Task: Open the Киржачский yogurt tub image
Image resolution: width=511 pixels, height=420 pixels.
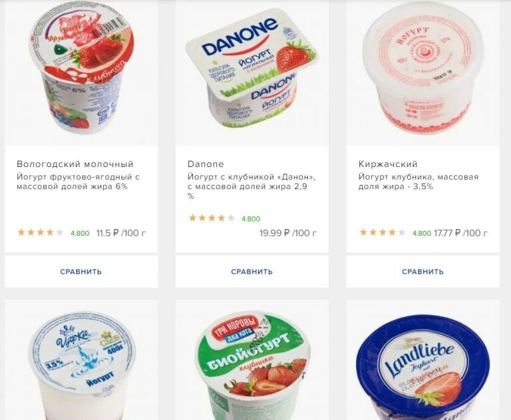Action: pos(423,69)
